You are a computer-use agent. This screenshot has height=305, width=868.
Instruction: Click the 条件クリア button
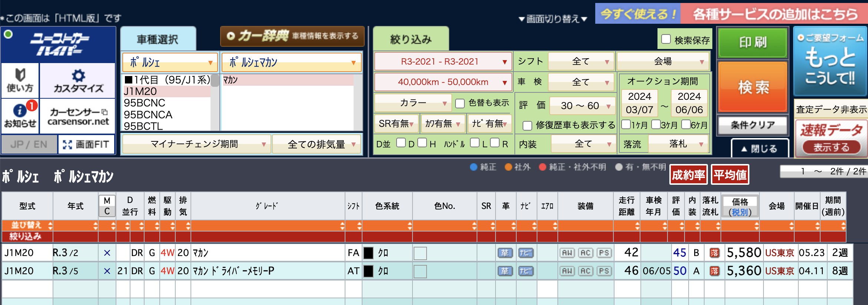click(x=753, y=125)
